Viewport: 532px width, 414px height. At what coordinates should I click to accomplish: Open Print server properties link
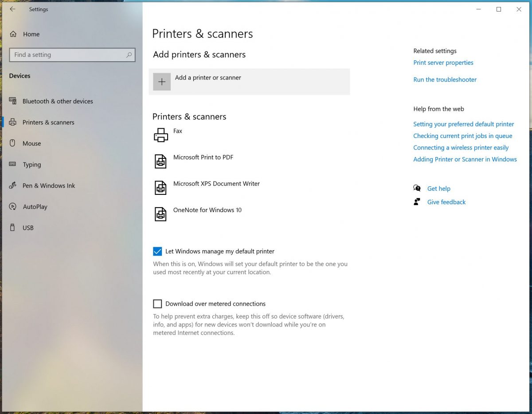(x=443, y=63)
